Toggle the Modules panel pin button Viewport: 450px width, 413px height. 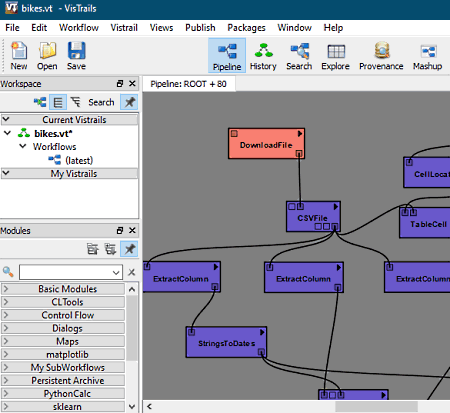click(129, 249)
